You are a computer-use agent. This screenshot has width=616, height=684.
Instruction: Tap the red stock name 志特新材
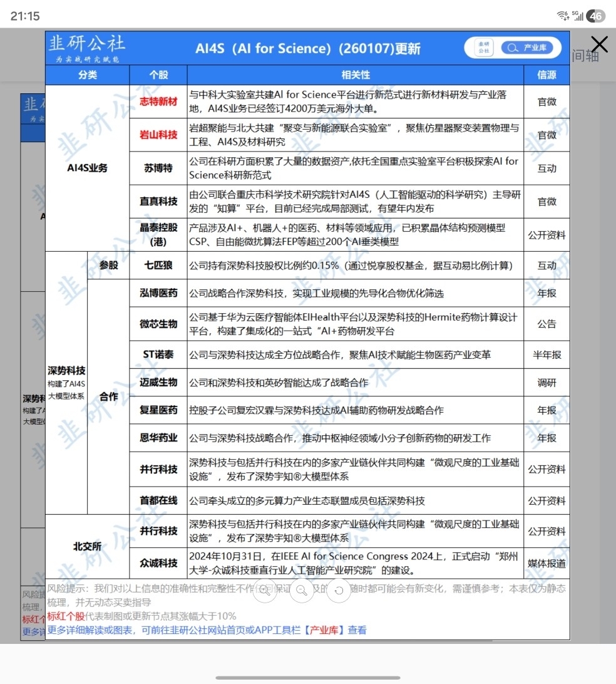click(x=158, y=101)
